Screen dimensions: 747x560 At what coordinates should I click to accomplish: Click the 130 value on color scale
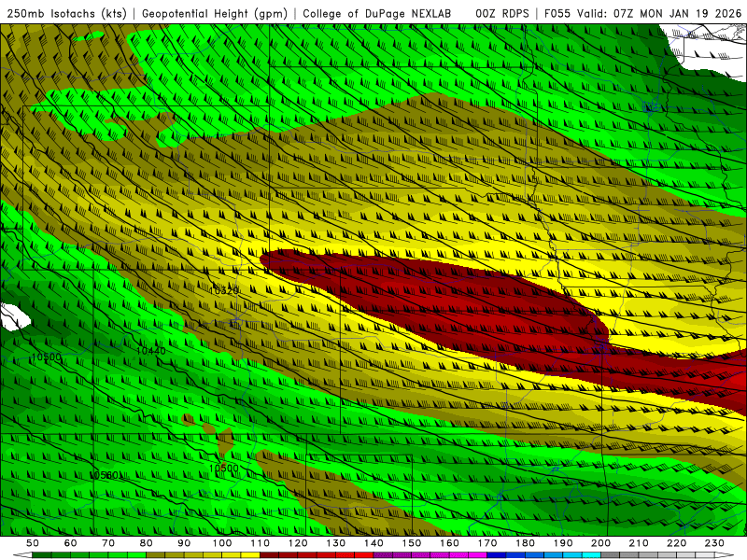tap(336, 543)
